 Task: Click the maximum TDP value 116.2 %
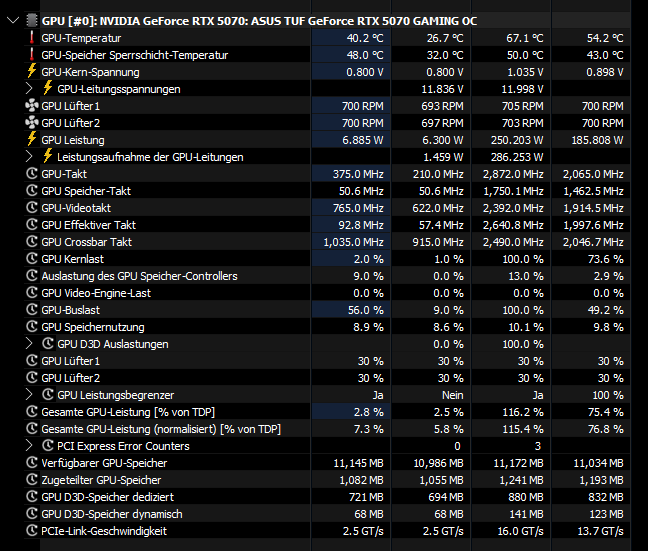pos(523,412)
